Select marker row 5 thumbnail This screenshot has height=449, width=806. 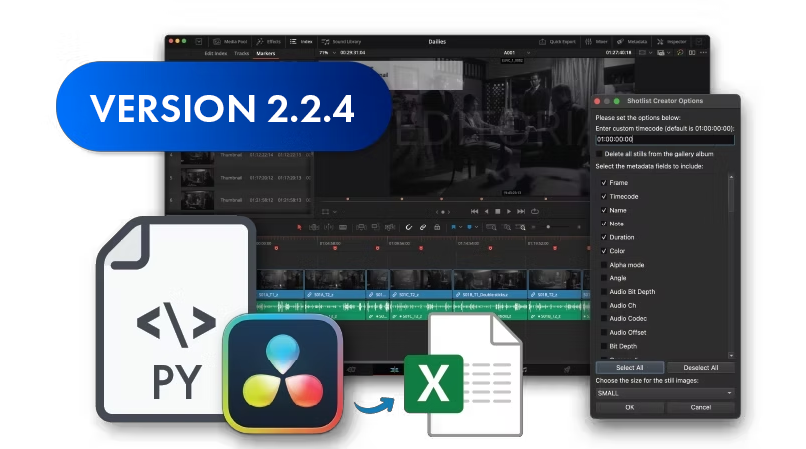(197, 178)
